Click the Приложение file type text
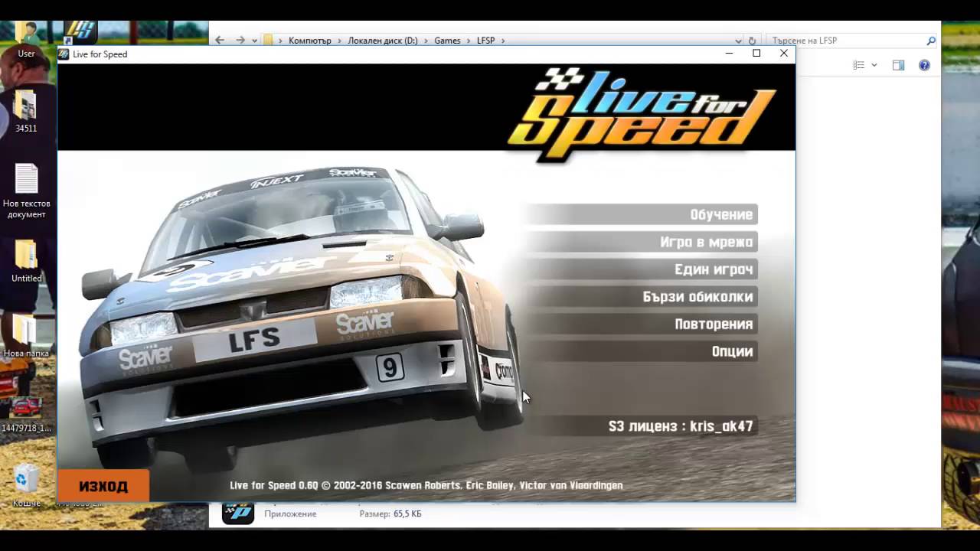Screen dimensions: 980x551 point(290,514)
